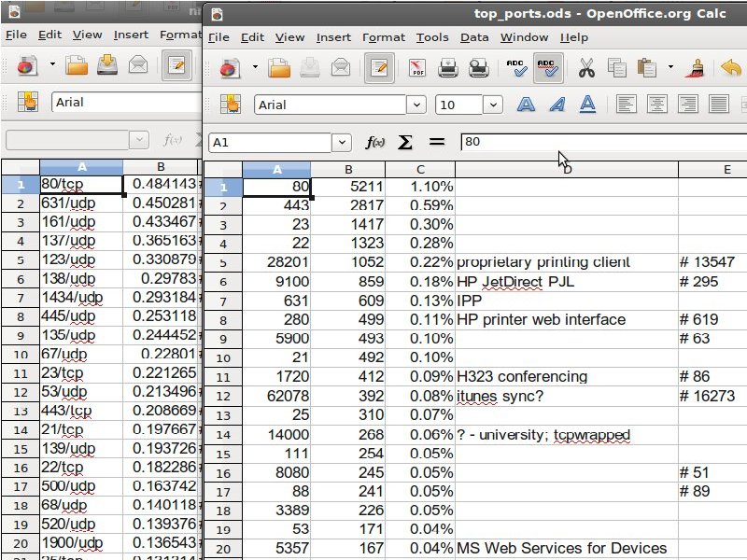747x560 pixels.
Task: Expand the font size dropdown
Action: coord(493,105)
